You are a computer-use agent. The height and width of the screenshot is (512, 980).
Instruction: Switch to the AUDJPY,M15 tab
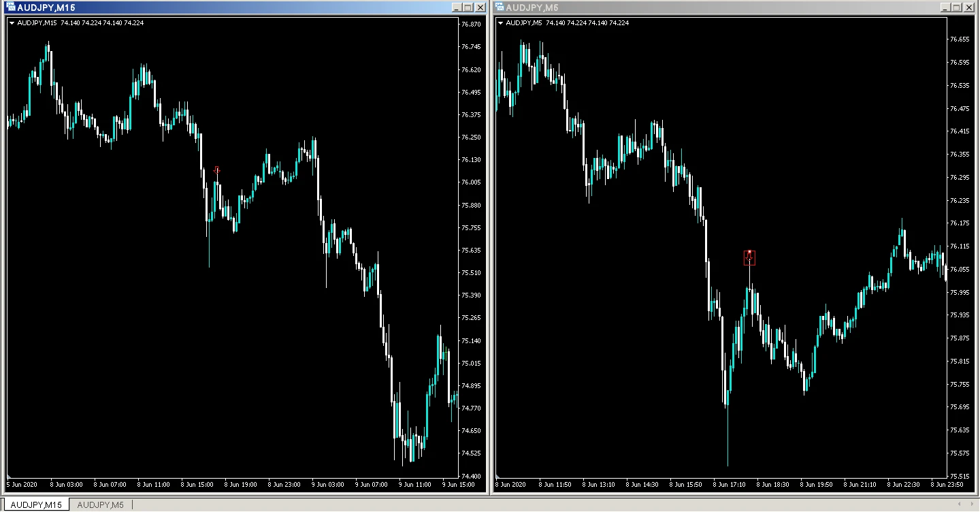pyautogui.click(x=38, y=505)
